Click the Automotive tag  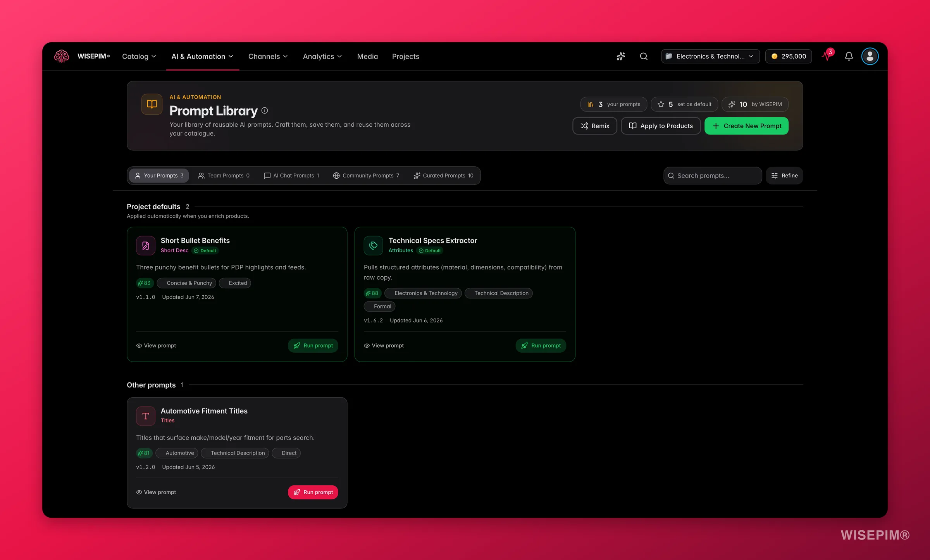click(x=177, y=453)
